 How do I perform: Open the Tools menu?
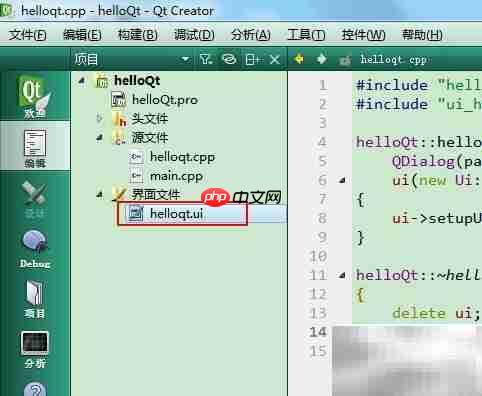coord(306,35)
